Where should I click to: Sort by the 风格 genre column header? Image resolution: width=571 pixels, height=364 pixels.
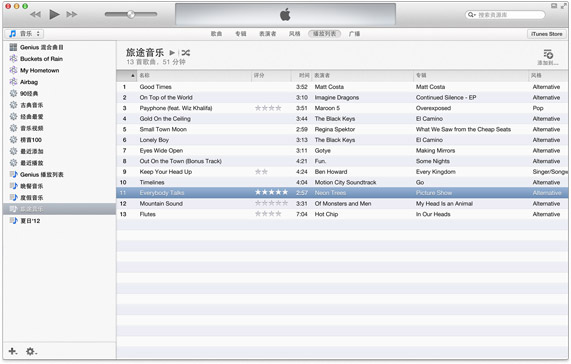pyautogui.click(x=548, y=75)
